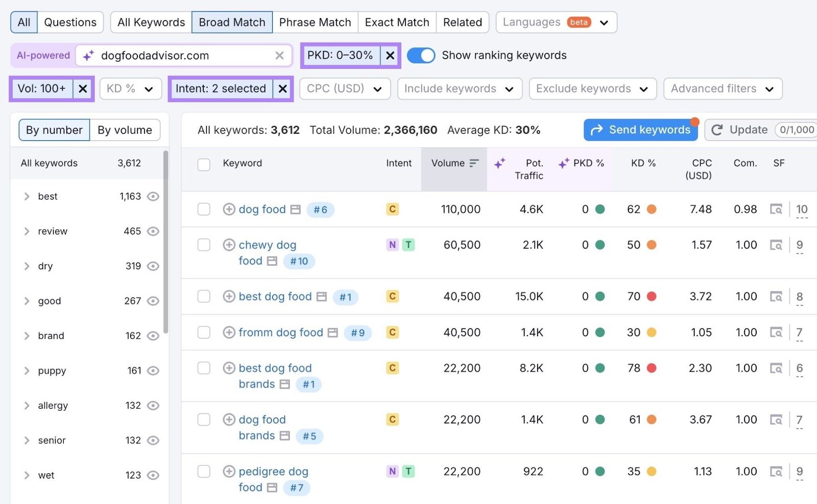Check the select-all keywords checkbox
The height and width of the screenshot is (504, 817).
(x=204, y=164)
